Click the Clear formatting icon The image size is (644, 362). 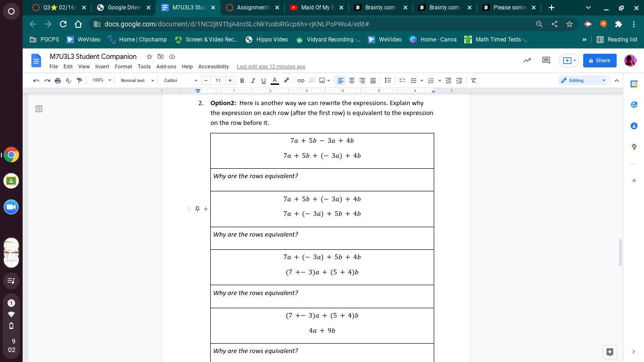tap(474, 81)
